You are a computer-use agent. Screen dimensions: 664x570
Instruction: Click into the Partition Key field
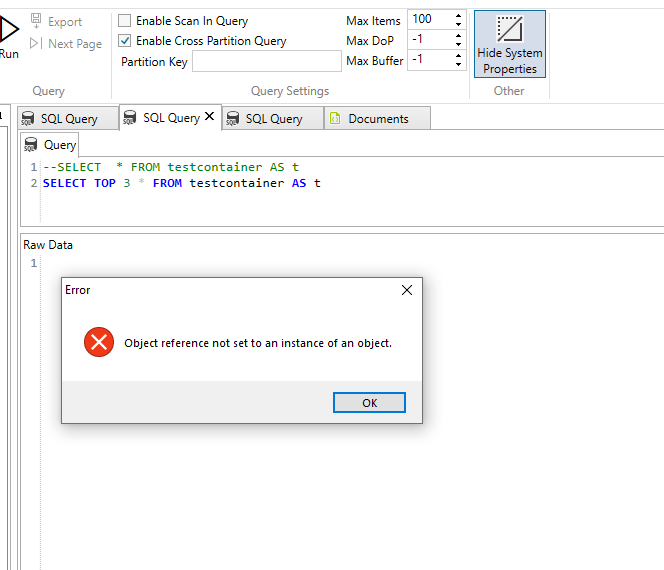267,61
